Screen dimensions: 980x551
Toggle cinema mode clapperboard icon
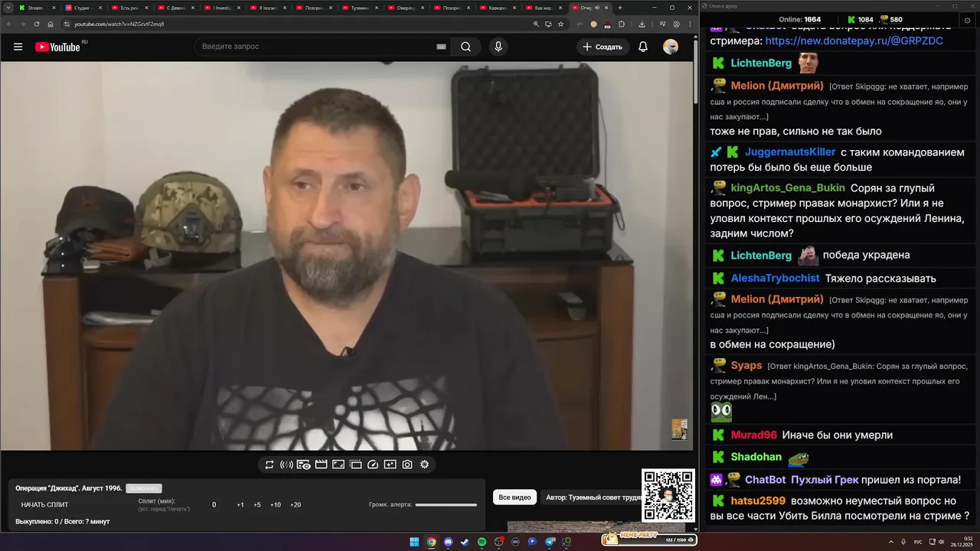pos(321,465)
